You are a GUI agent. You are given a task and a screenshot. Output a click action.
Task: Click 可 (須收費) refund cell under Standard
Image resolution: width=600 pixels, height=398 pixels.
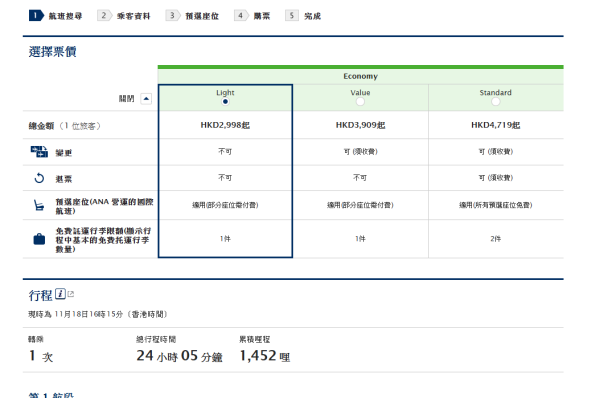click(496, 178)
